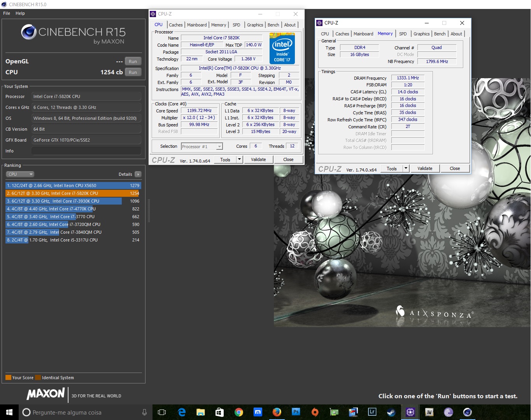Select the i7-3930K ranking row

coord(73,201)
